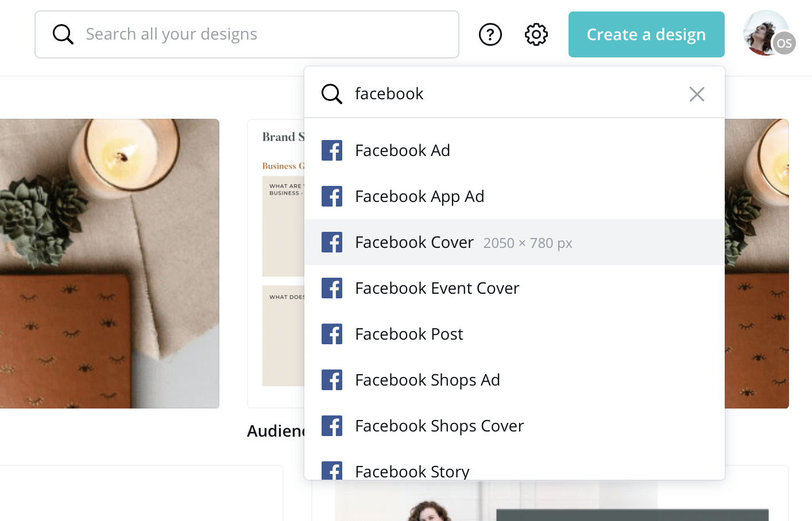Clear the facebook search with X
Viewport: 812px width, 521px height.
coord(697,94)
